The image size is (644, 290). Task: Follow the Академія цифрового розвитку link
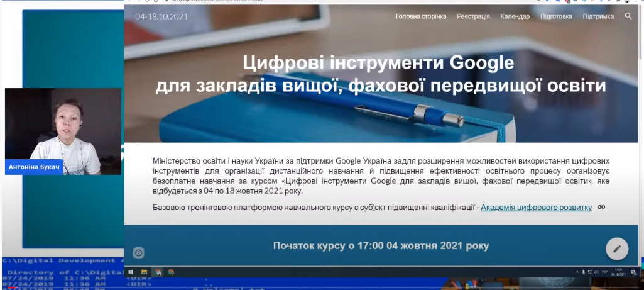[536, 208]
